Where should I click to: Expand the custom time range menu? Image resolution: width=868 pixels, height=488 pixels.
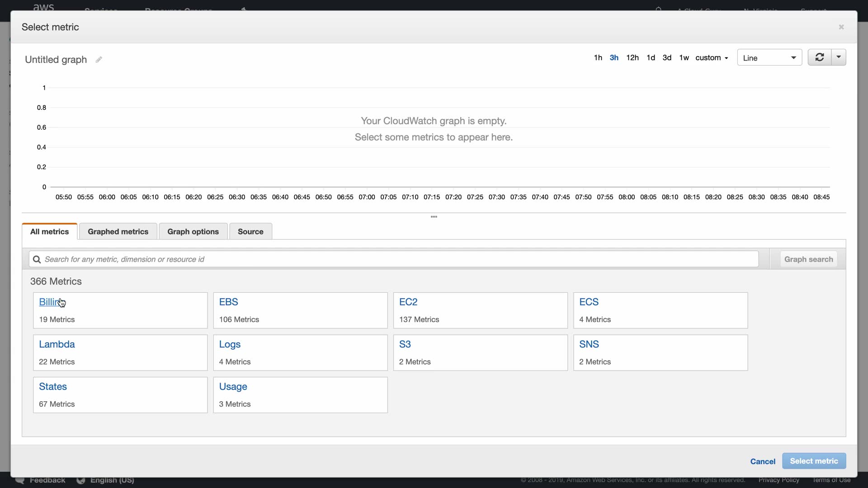point(712,58)
